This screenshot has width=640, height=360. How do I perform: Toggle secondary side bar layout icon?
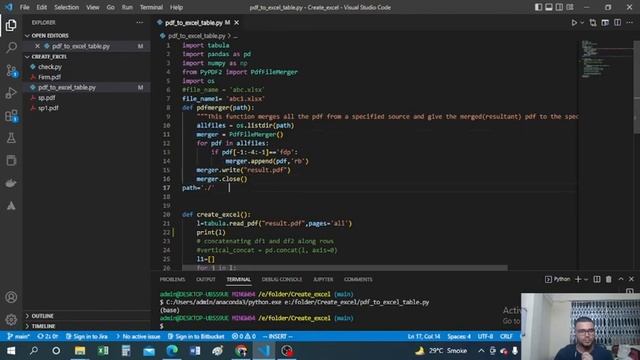[559, 7]
